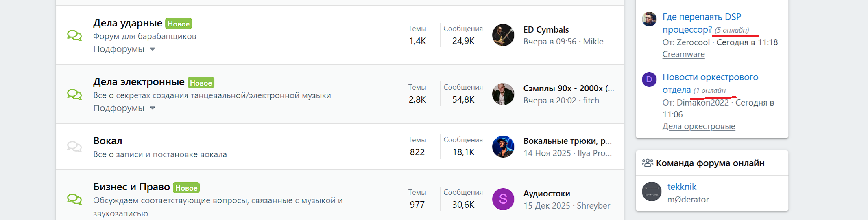Click avatar beside Сэмплы 90х - 2000х thread
The width and height of the screenshot is (868, 220).
(x=503, y=94)
